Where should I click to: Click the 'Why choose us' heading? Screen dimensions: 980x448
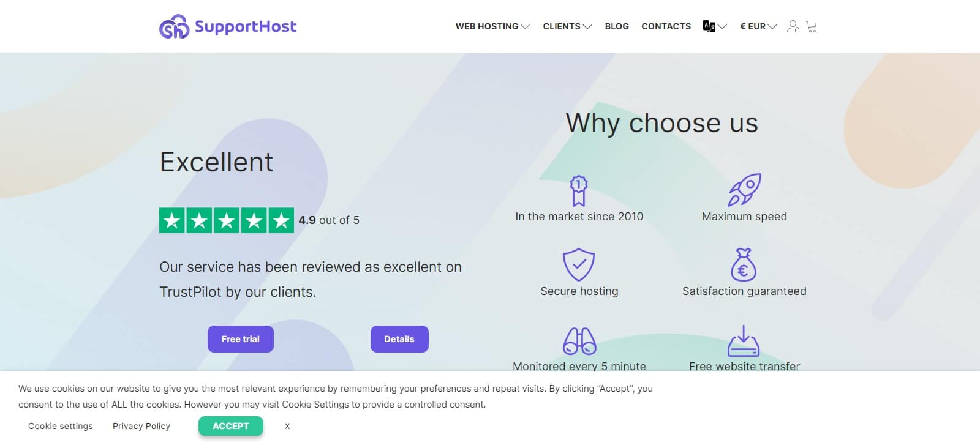(x=662, y=123)
